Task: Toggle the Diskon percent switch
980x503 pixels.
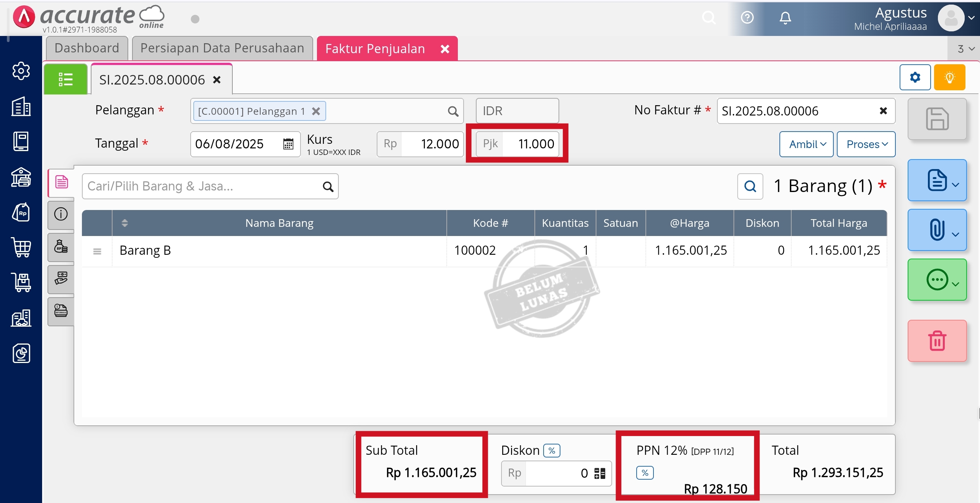Action: [x=552, y=451]
